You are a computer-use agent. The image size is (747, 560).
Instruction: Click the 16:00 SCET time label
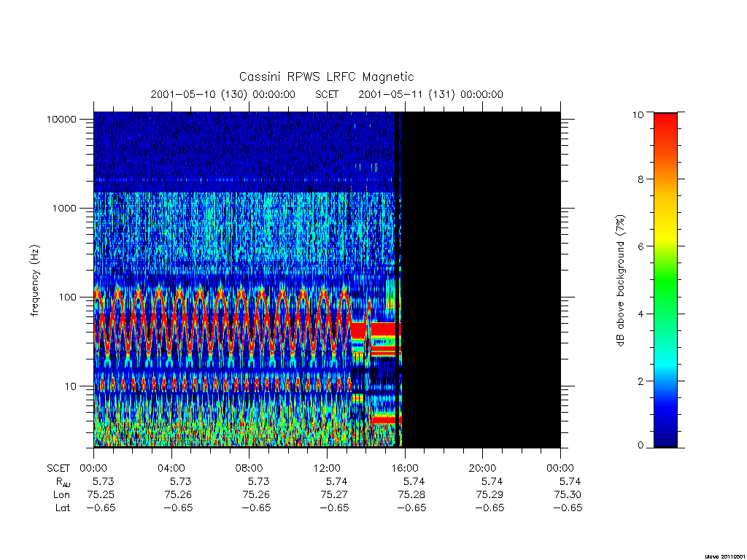404,468
